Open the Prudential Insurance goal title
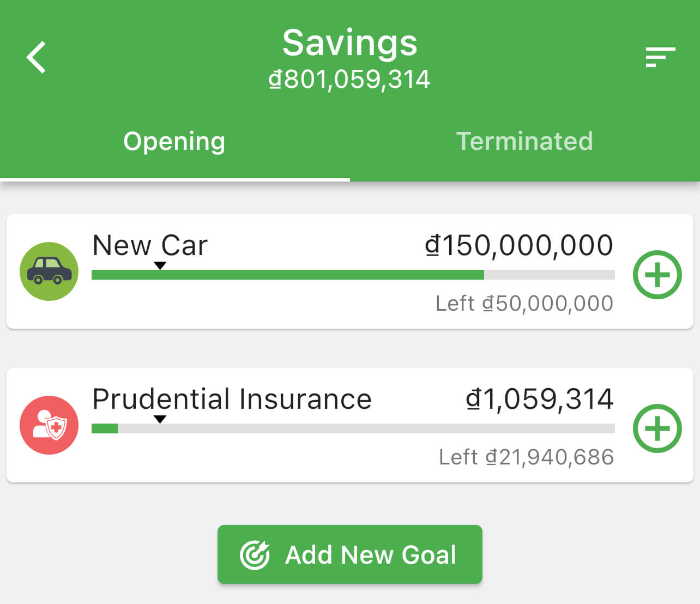 (x=232, y=399)
